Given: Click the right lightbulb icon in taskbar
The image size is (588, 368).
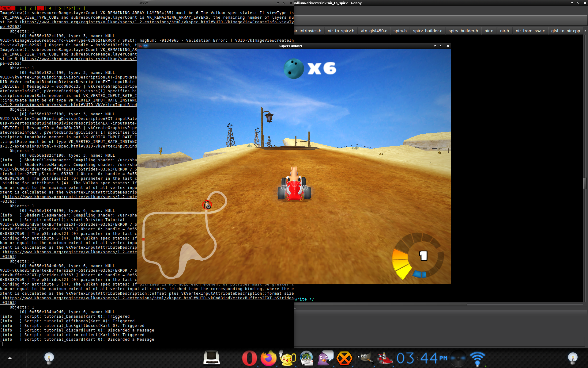Looking at the screenshot, I should click(x=573, y=358).
